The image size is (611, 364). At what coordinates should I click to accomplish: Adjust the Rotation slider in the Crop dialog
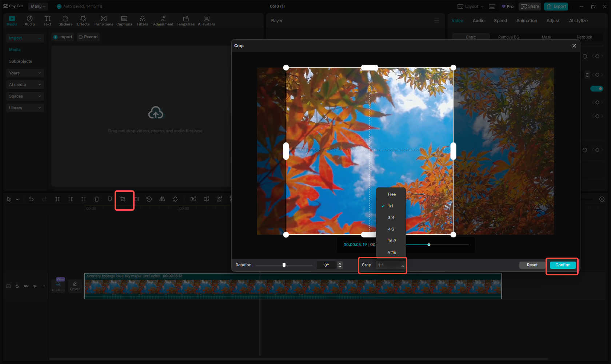[x=284, y=265]
